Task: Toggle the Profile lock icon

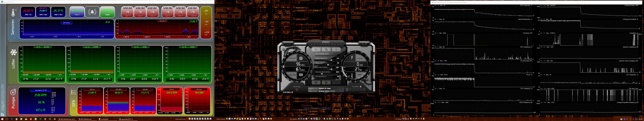Action: [360, 86]
